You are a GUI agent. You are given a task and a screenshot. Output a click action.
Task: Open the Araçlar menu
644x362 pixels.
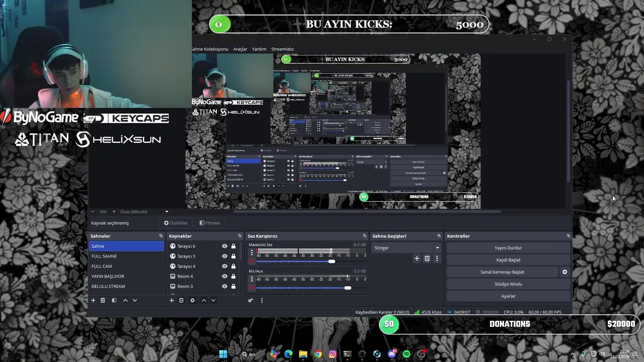[240, 49]
